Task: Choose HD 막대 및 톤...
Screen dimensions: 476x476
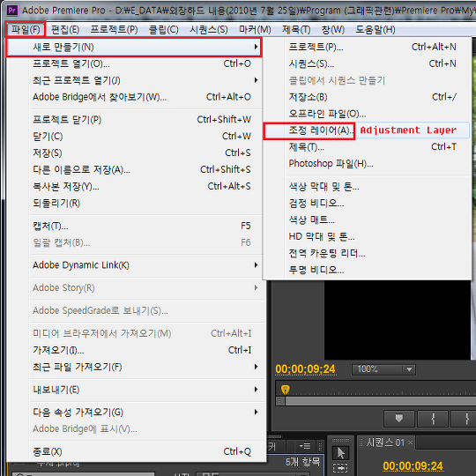Action: 367,236
